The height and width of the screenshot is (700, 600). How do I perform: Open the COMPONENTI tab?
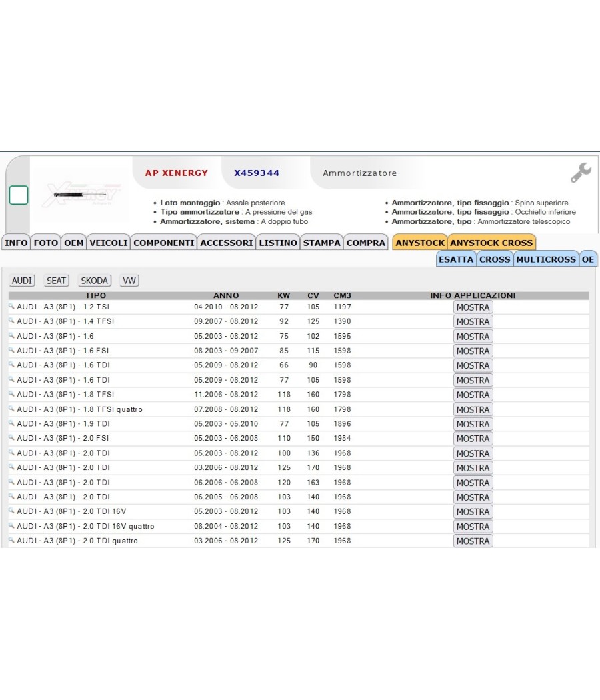tap(164, 243)
